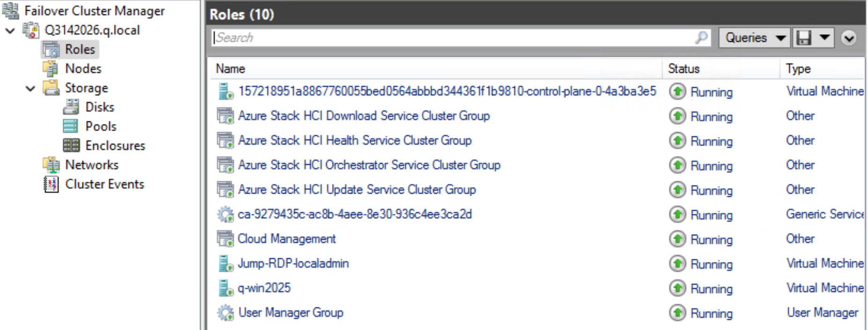Open the save query dropdown arrow
The height and width of the screenshot is (330, 868).
click(x=825, y=37)
